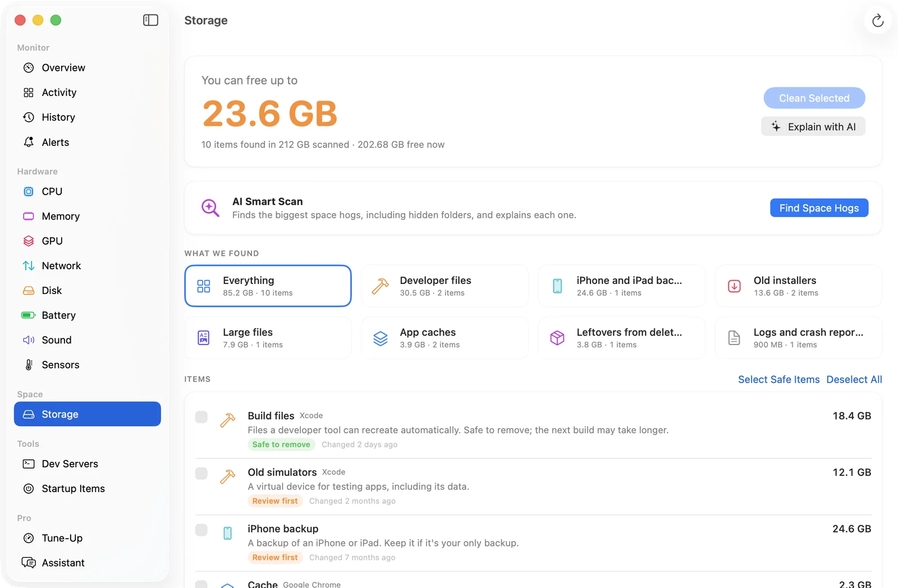Screen dimensions: 898x588
Task: Click the iPhone backup phone icon
Action: 227,533
